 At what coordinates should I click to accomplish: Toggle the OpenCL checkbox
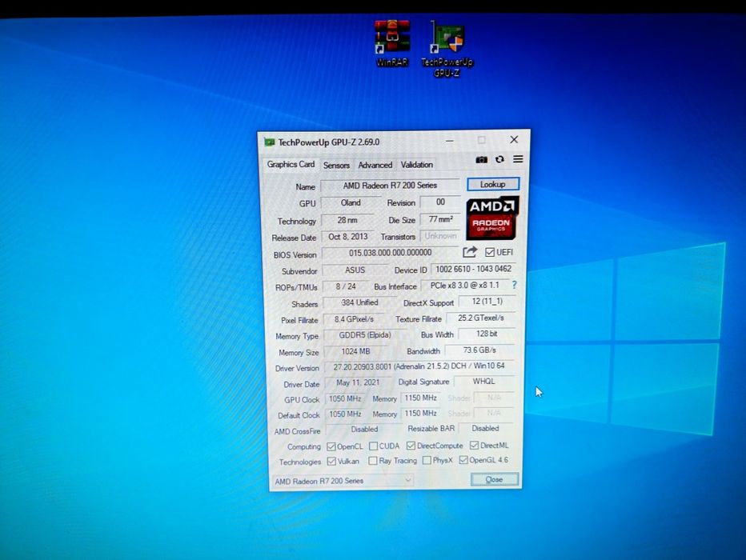tap(331, 447)
